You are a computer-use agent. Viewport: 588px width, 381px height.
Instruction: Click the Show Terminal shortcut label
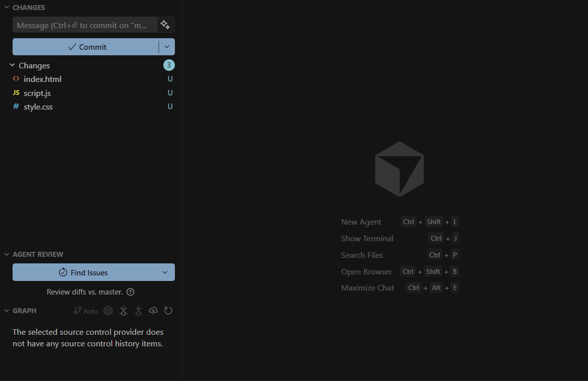367,238
